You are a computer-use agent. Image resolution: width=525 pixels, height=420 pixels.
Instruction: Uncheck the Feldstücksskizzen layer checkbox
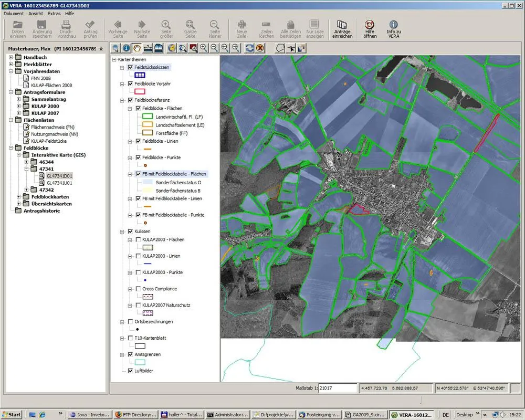point(130,67)
